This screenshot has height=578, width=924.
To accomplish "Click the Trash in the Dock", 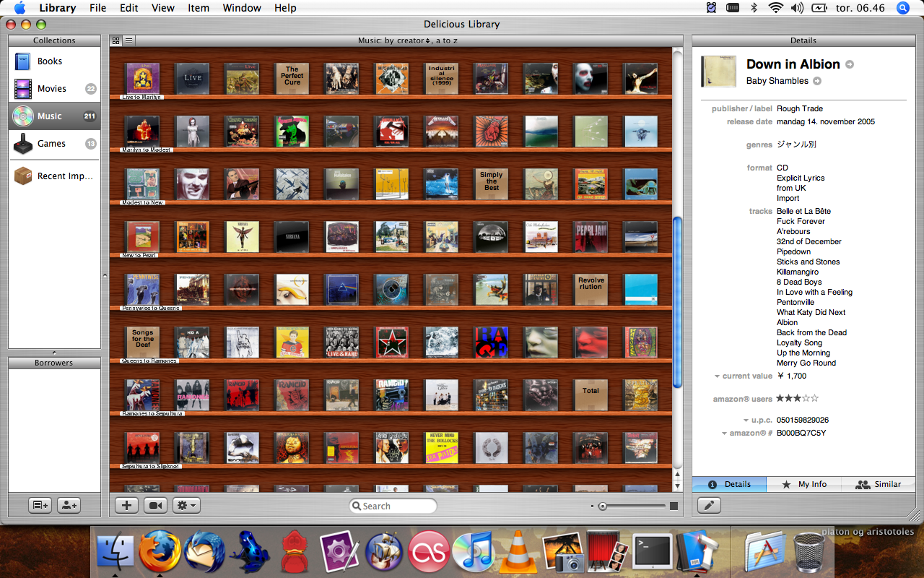I will point(809,553).
